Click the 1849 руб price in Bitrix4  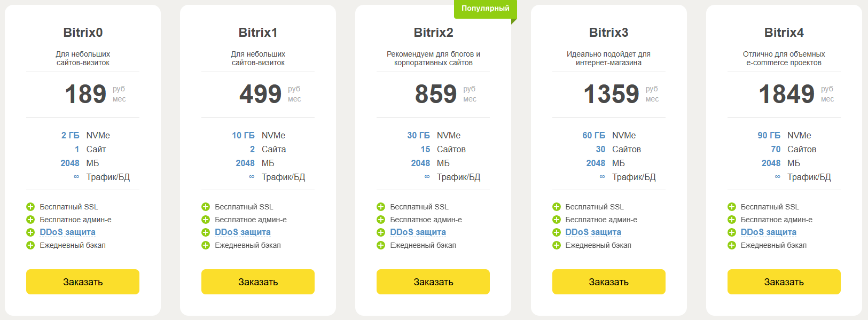786,94
